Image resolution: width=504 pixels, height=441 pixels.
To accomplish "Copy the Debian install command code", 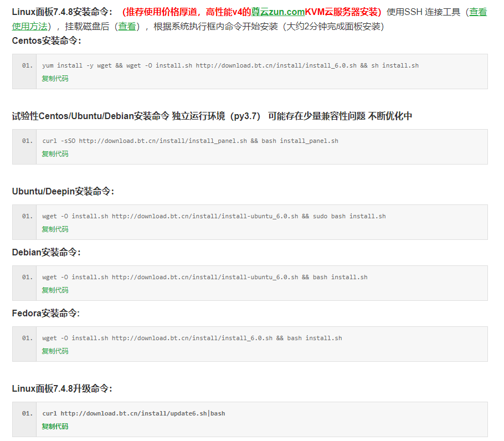I will pyautogui.click(x=54, y=290).
